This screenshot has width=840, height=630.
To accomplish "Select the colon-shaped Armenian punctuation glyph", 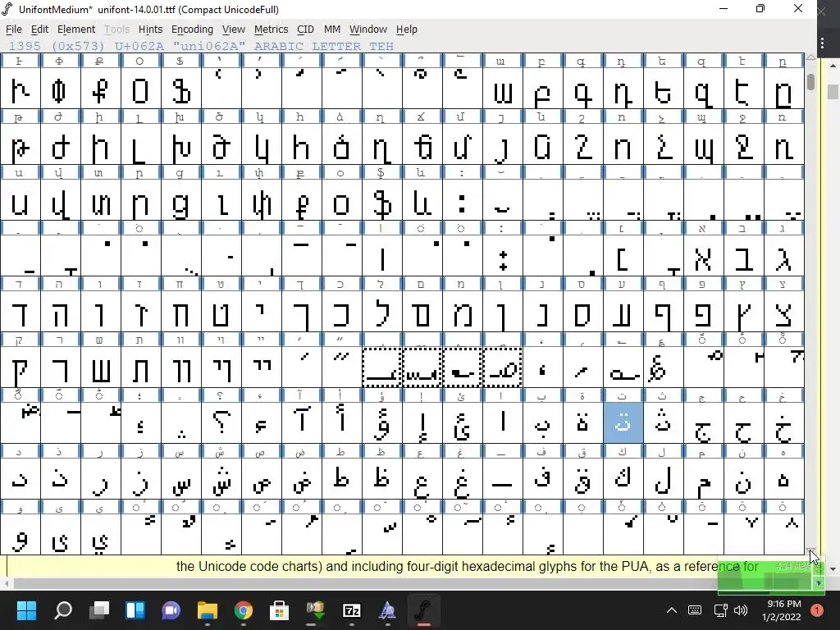I will click(x=463, y=200).
